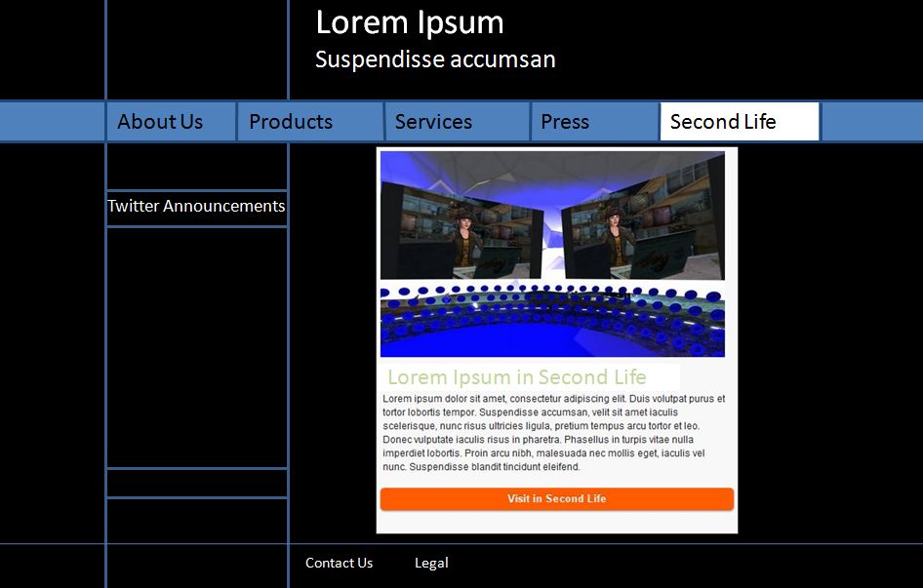The image size is (923, 588).
Task: Open the Contact Us footer link
Action: point(339,563)
